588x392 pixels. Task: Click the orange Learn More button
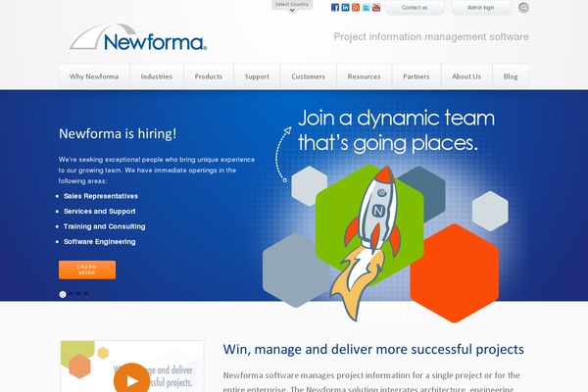coord(87,269)
